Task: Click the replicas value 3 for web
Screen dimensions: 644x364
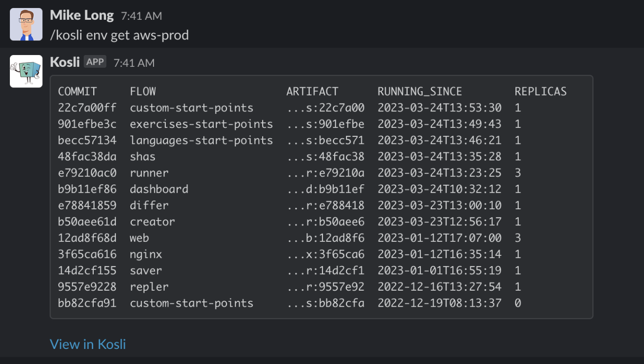Action: (518, 238)
